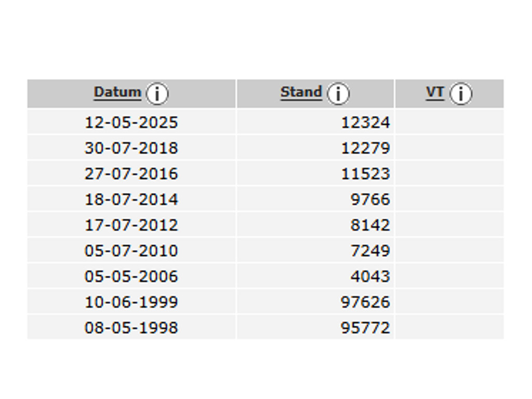Click the info icon next to VT

461,94
